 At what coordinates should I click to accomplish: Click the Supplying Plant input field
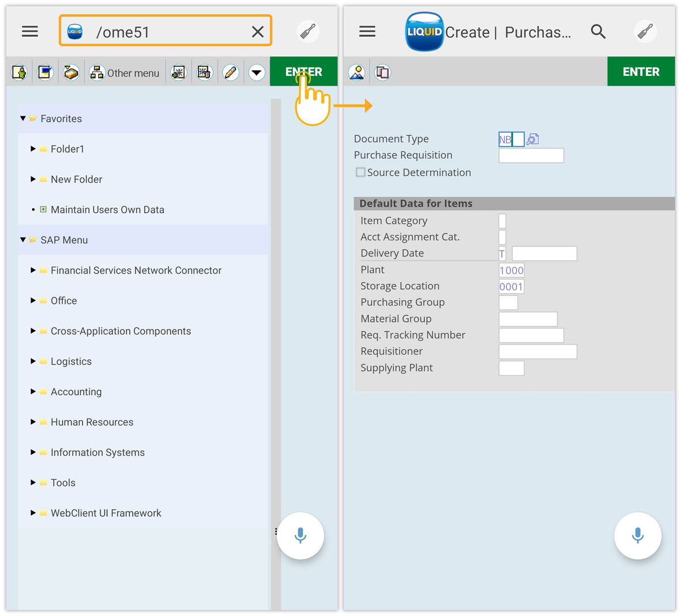pos(511,368)
